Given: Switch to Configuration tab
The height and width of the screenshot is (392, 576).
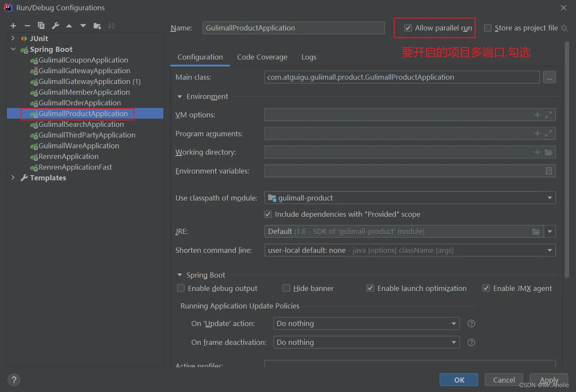Looking at the screenshot, I should [x=200, y=57].
